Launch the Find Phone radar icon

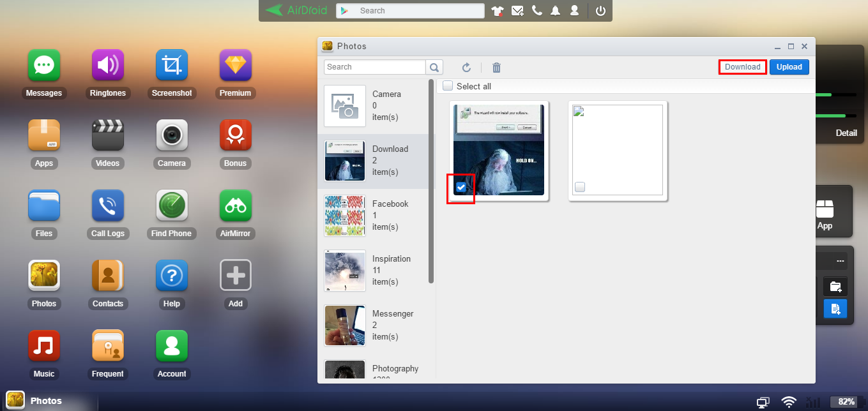pyautogui.click(x=172, y=205)
